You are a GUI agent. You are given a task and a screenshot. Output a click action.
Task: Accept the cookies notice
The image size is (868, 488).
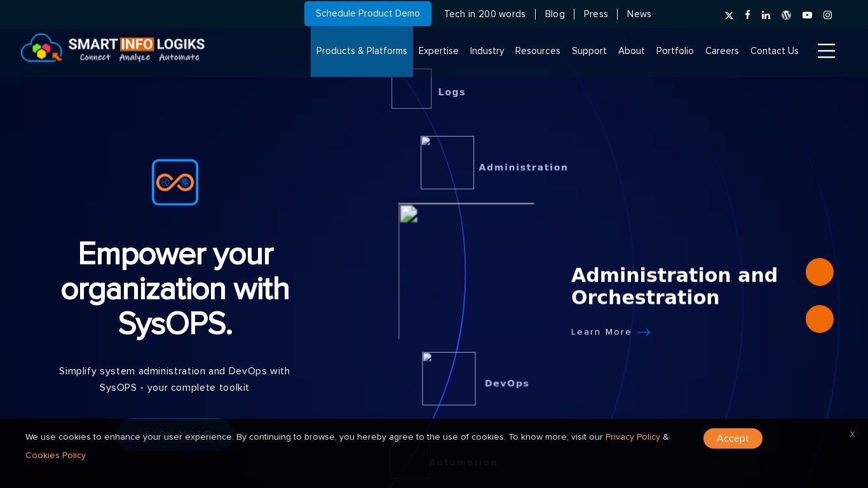(x=733, y=438)
